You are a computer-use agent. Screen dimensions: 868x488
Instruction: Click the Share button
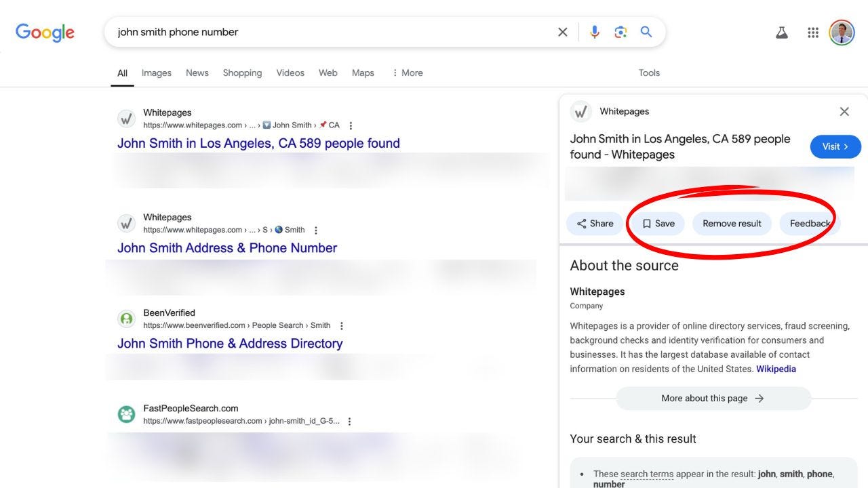[x=595, y=224]
